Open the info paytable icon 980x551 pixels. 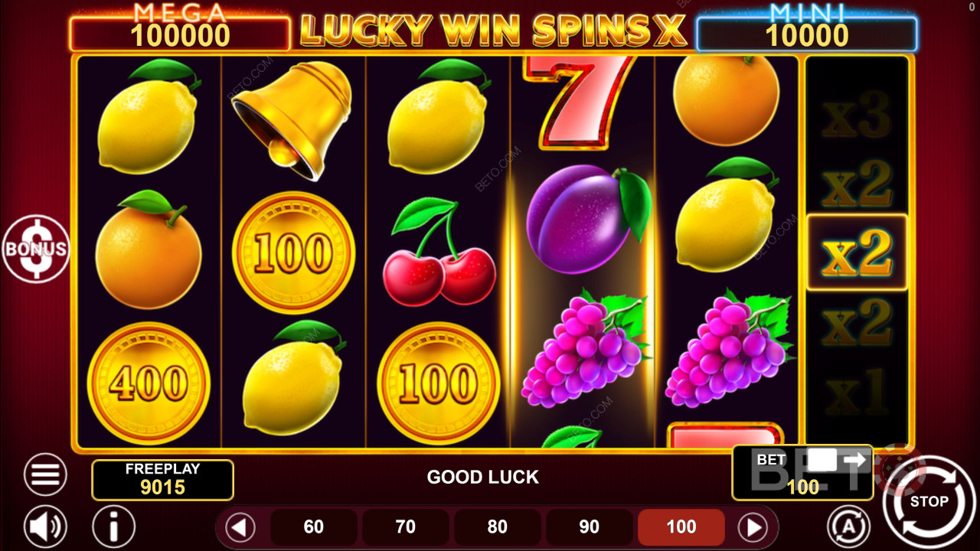tap(114, 527)
